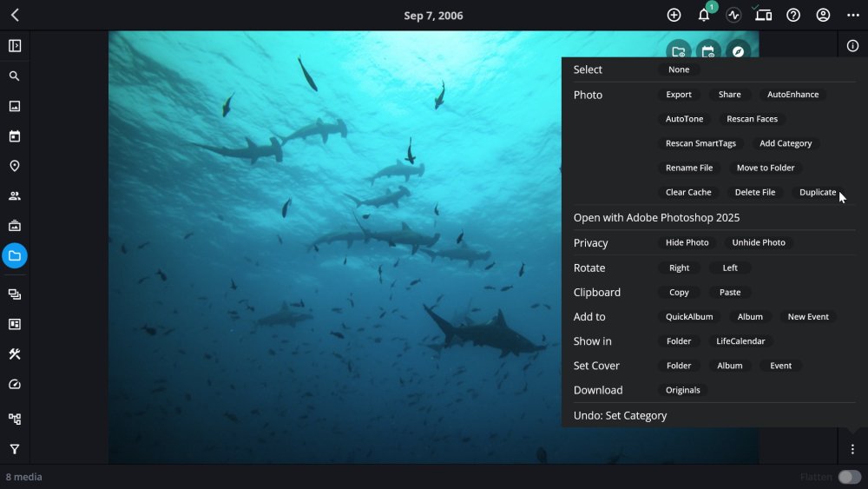This screenshot has height=489, width=868.
Task: Select Open with Adobe Photoshop 2025
Action: [656, 217]
